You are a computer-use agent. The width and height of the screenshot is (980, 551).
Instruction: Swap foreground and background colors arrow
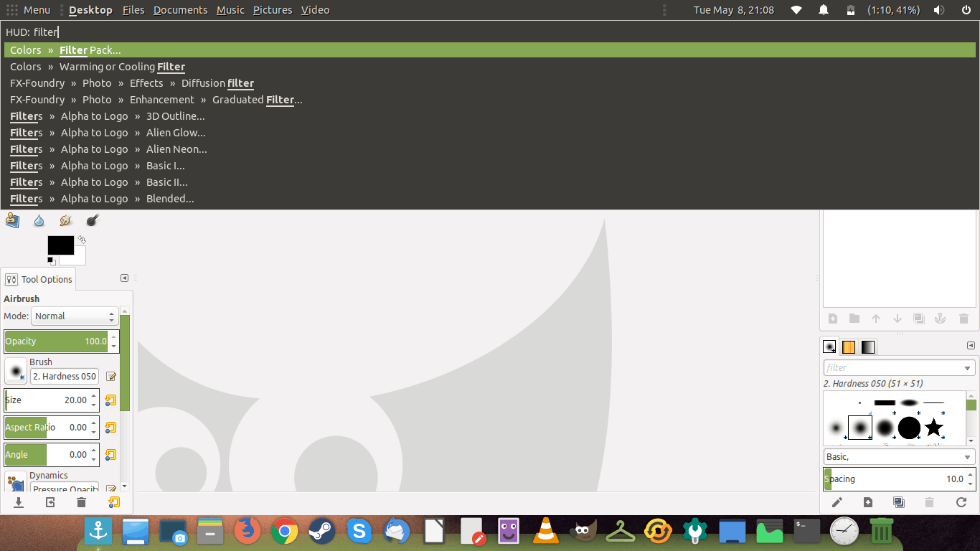[82, 240]
